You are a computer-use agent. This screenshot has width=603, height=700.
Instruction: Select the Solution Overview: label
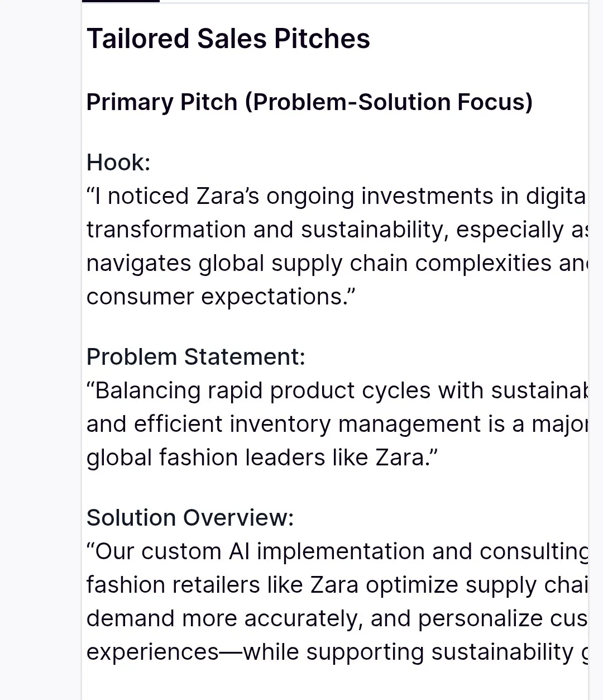(x=190, y=518)
